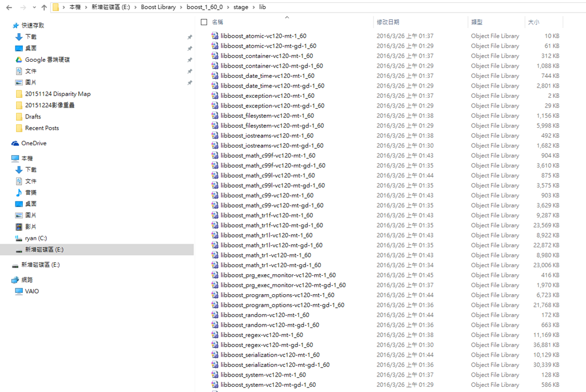The height and width of the screenshot is (392, 586).
Task: Open 20151124 Disparity Map folder
Action: tap(58, 94)
